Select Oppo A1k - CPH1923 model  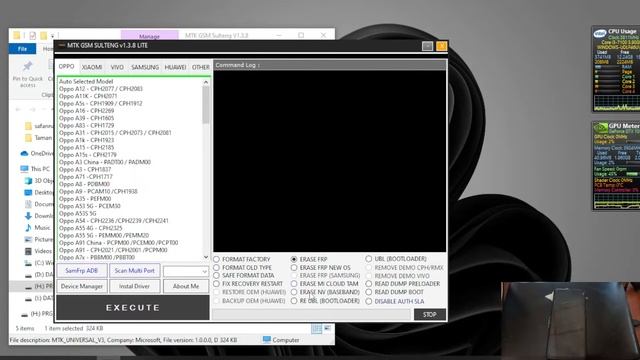pos(86,140)
